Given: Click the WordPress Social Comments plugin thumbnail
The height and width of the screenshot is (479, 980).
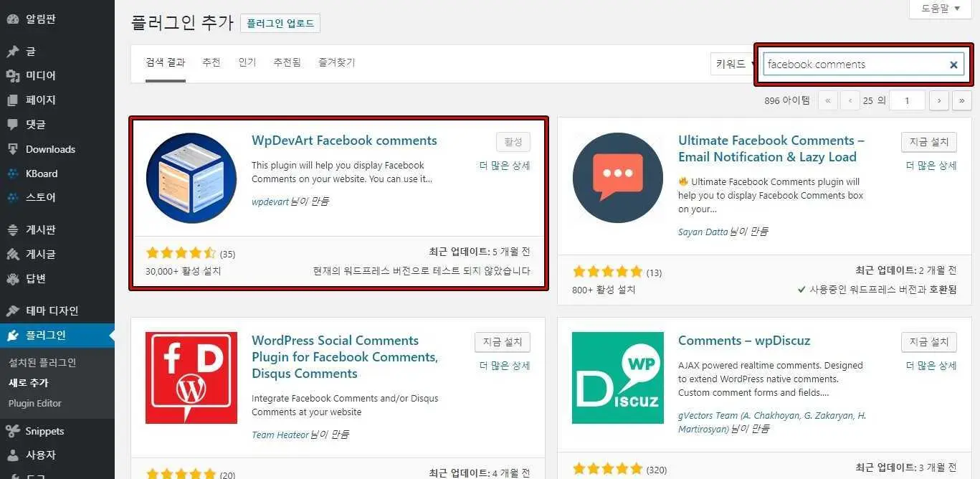Looking at the screenshot, I should pos(191,378).
